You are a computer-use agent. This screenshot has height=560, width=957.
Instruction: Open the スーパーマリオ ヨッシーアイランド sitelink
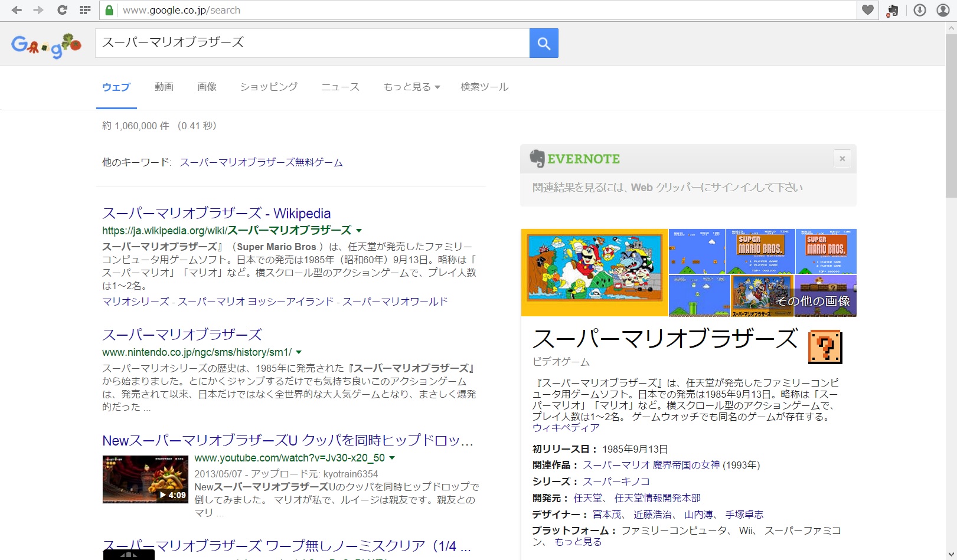pyautogui.click(x=256, y=302)
